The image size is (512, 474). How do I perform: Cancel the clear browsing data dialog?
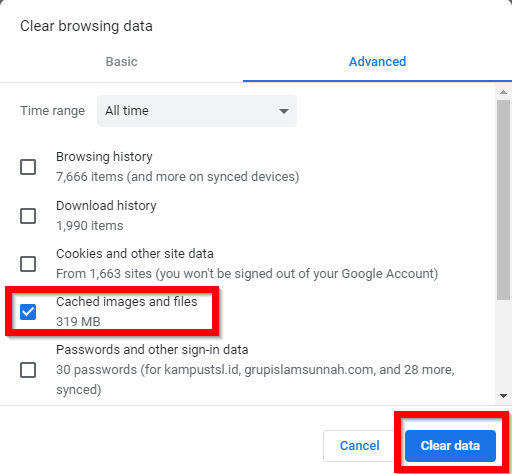[359, 446]
